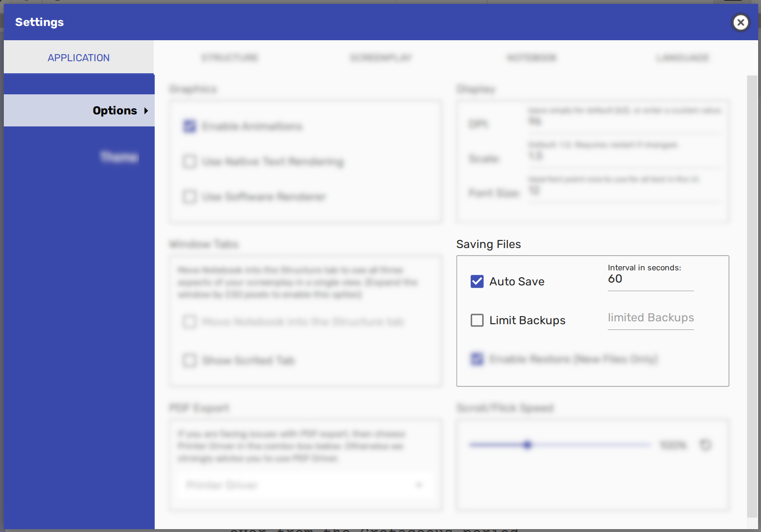Open the Printer Driver dropdown
This screenshot has width=761, height=532.
[x=305, y=485]
